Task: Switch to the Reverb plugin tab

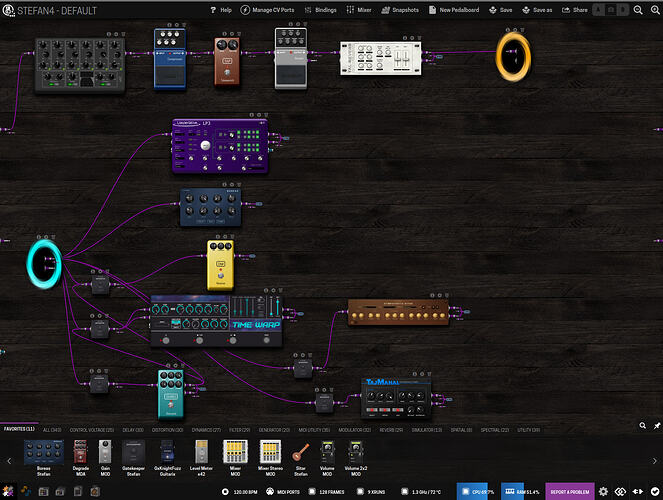Action: pos(391,429)
